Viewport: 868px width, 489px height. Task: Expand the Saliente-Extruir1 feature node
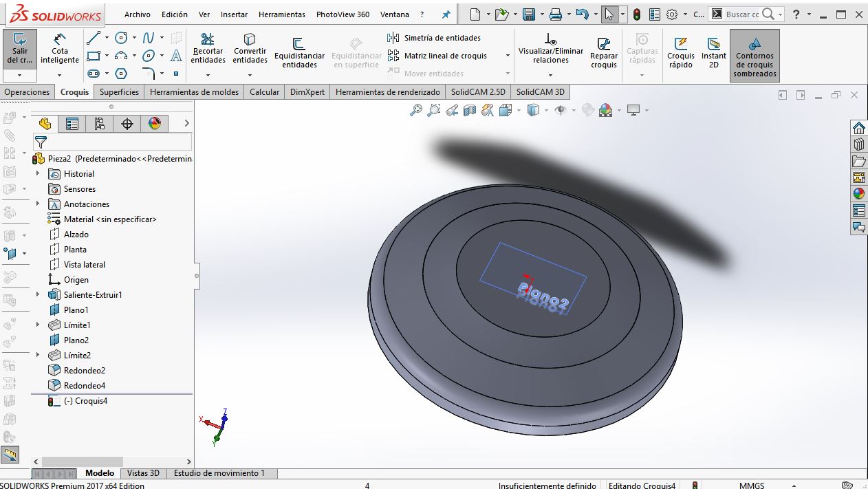[x=38, y=295]
